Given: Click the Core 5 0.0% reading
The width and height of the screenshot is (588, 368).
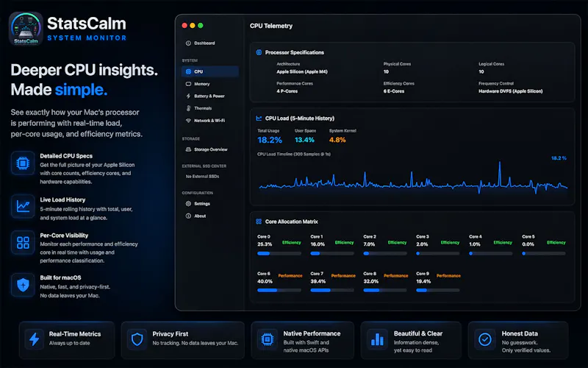Looking at the screenshot, I should [528, 244].
